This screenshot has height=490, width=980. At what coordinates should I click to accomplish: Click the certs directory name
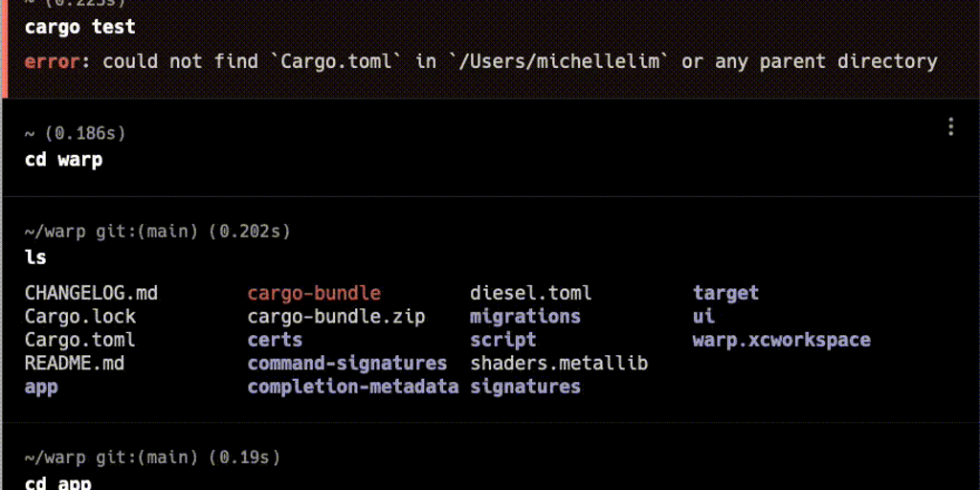pos(275,340)
